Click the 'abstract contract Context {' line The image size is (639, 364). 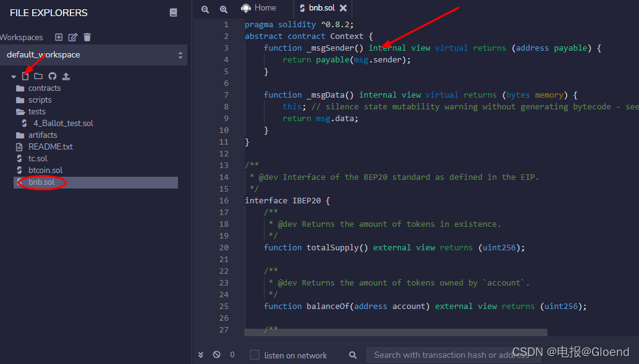[x=308, y=36]
